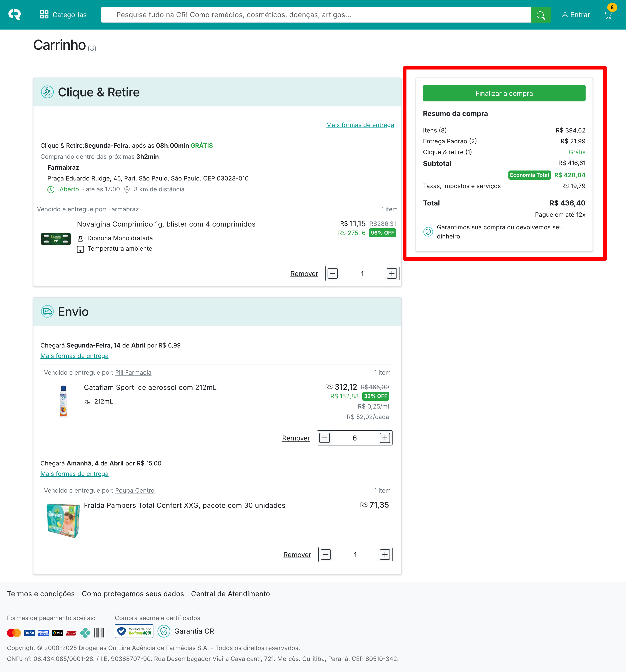Click the Visa payment icon
Image resolution: width=626 pixels, height=672 pixels.
coord(29,633)
